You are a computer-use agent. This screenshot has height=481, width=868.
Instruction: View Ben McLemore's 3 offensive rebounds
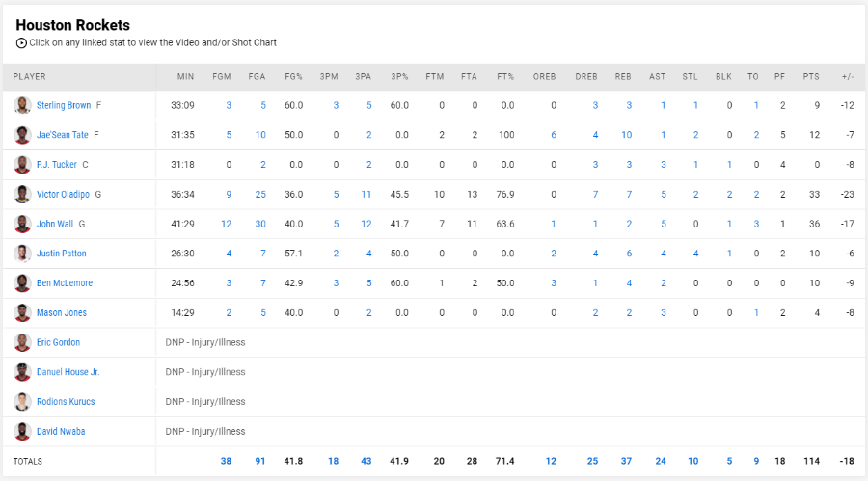click(554, 282)
